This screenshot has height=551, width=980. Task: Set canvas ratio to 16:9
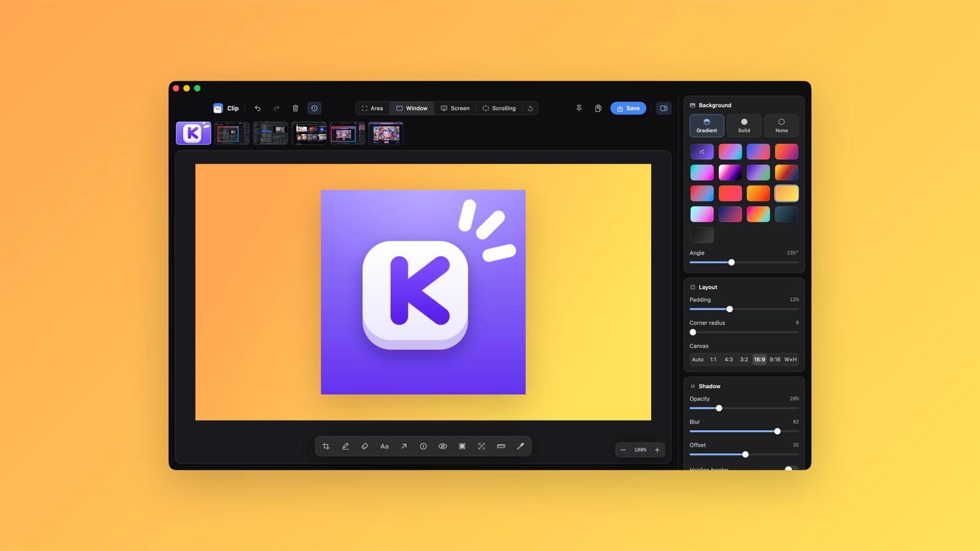pos(759,359)
